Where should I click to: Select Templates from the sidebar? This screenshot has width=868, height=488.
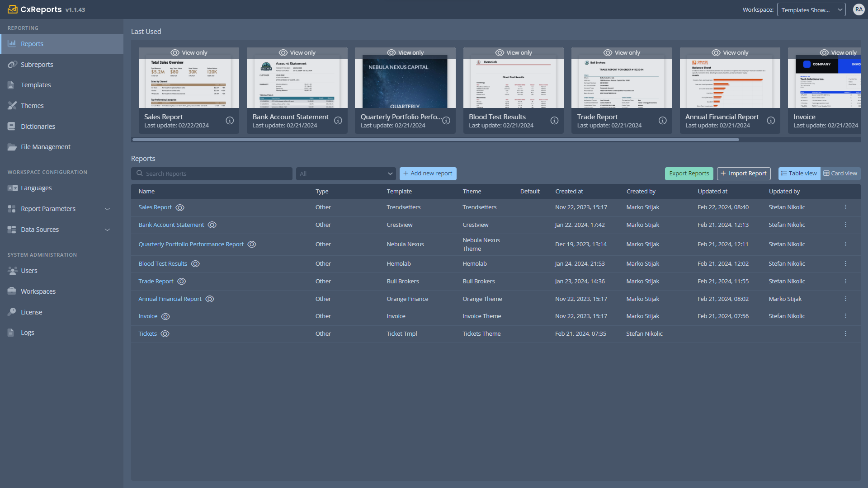point(36,84)
